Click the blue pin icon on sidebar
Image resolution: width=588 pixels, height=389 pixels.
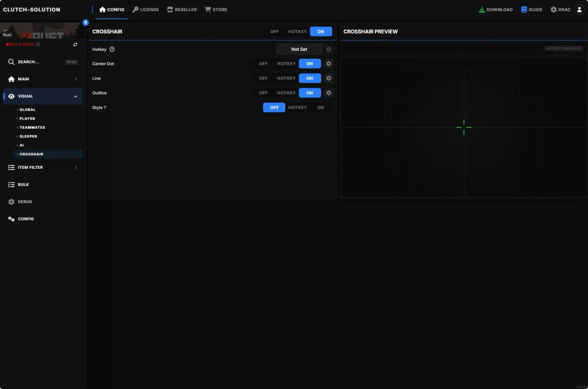85,23
